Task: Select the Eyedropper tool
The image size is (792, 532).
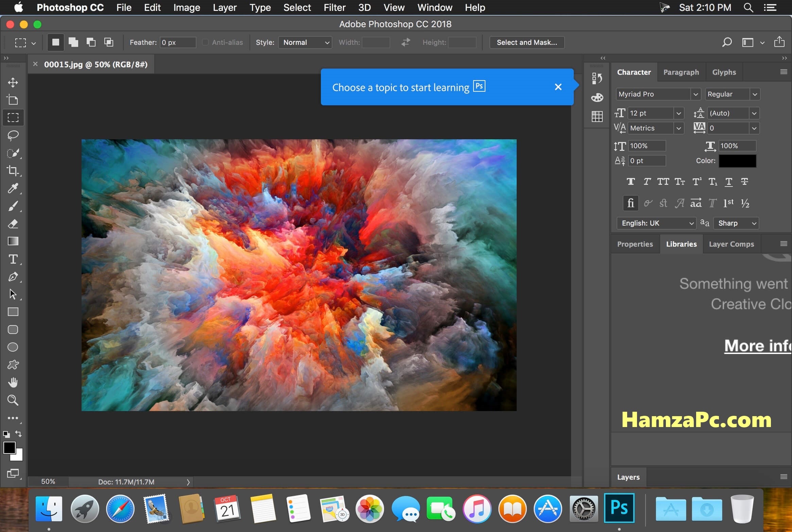Action: coord(14,188)
